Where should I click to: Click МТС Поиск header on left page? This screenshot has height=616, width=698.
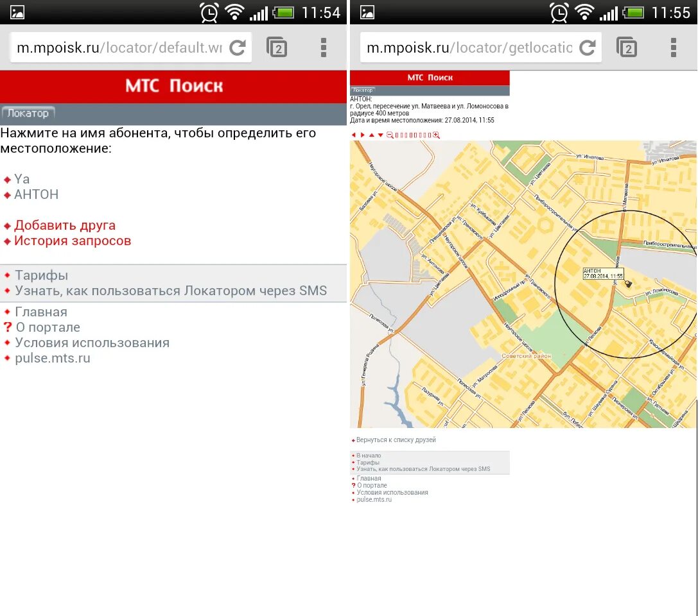point(173,86)
